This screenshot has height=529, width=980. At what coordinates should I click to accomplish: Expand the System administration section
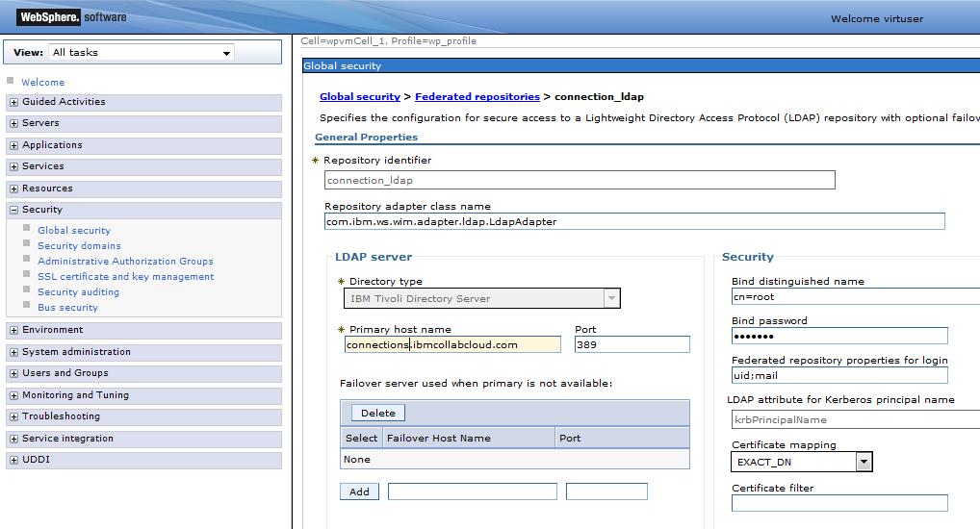(x=13, y=352)
